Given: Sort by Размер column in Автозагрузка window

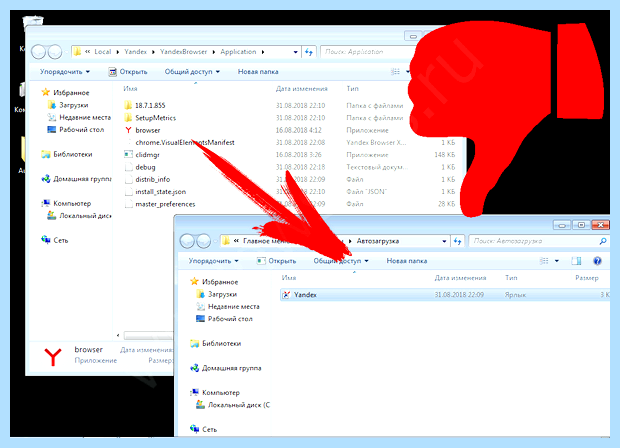Looking at the screenshot, I should (587, 278).
